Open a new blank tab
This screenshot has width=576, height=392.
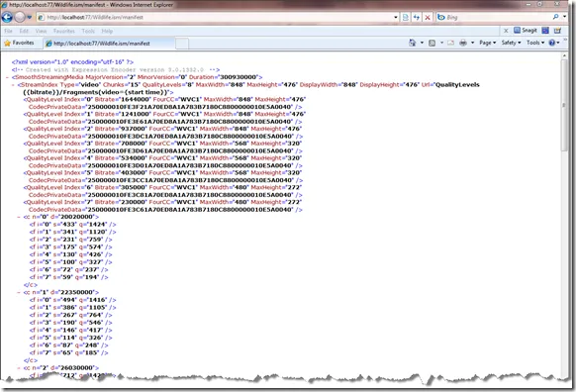pos(182,44)
